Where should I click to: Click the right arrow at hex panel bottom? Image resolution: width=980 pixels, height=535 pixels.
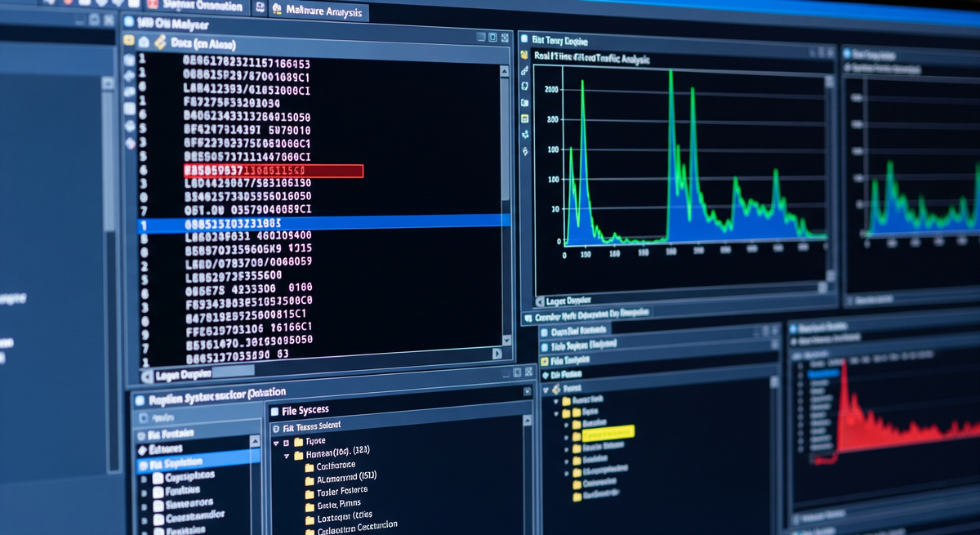(x=496, y=355)
